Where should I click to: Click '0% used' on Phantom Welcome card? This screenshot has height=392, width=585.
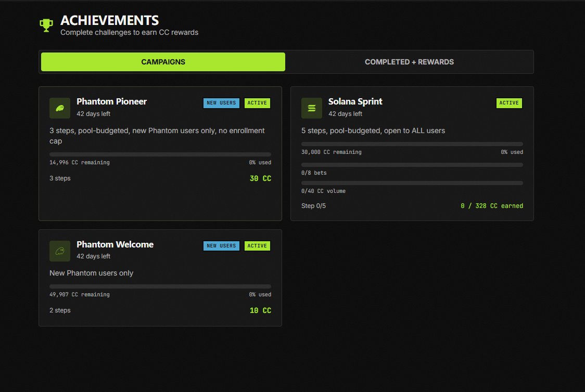[x=260, y=294]
